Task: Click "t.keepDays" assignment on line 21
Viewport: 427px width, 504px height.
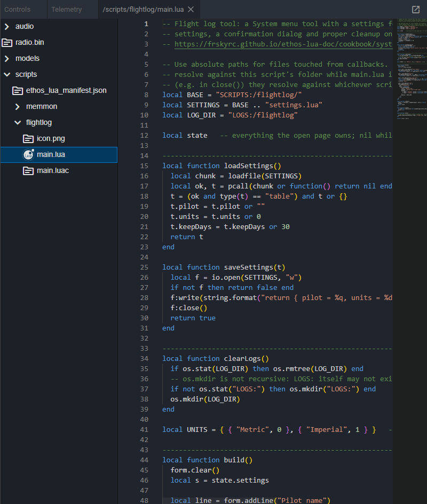Action: 230,227
